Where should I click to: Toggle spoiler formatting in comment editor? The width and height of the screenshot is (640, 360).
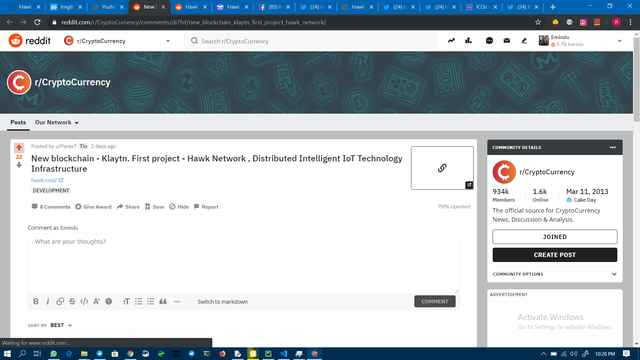109,302
